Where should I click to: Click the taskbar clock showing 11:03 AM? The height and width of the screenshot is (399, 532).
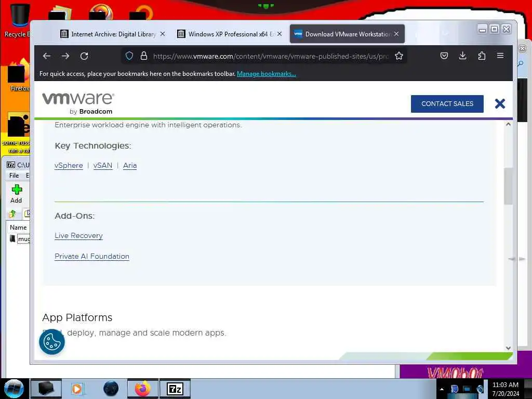pyautogui.click(x=506, y=389)
